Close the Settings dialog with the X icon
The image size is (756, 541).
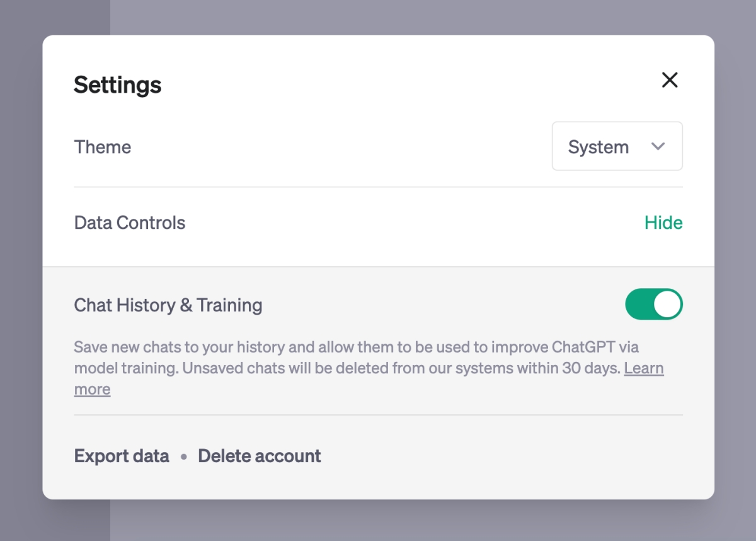tap(670, 80)
